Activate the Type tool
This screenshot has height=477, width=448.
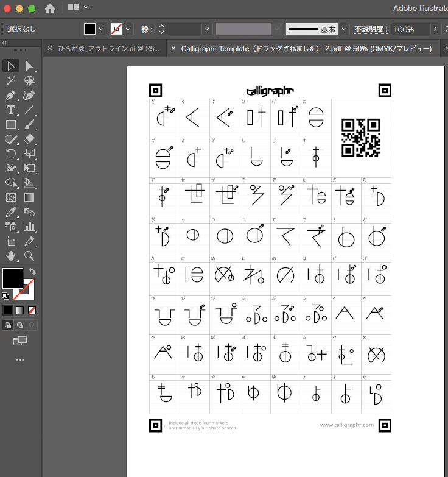11,110
